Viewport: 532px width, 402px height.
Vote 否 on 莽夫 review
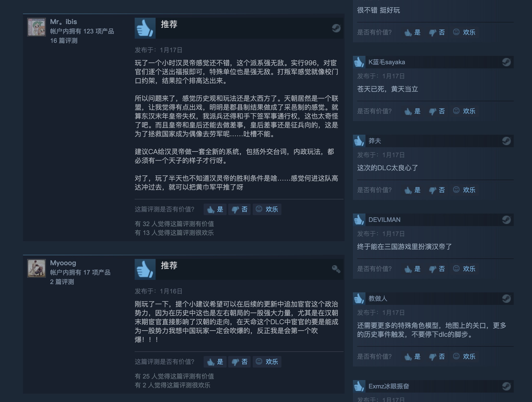[437, 190]
